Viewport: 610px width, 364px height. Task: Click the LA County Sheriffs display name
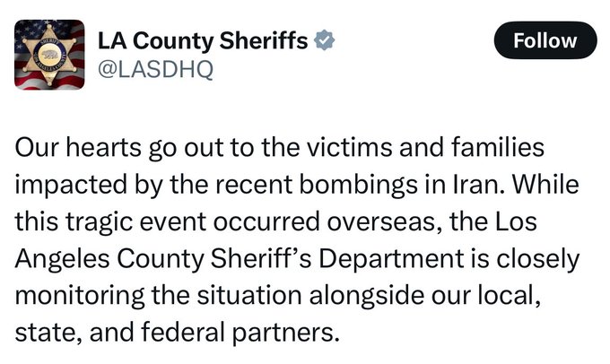click(x=203, y=40)
